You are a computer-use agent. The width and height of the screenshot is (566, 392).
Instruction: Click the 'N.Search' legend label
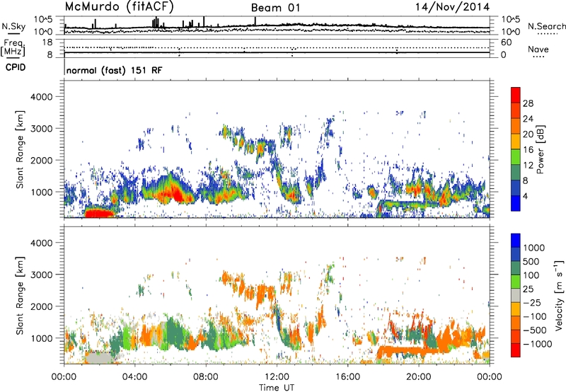546,26
